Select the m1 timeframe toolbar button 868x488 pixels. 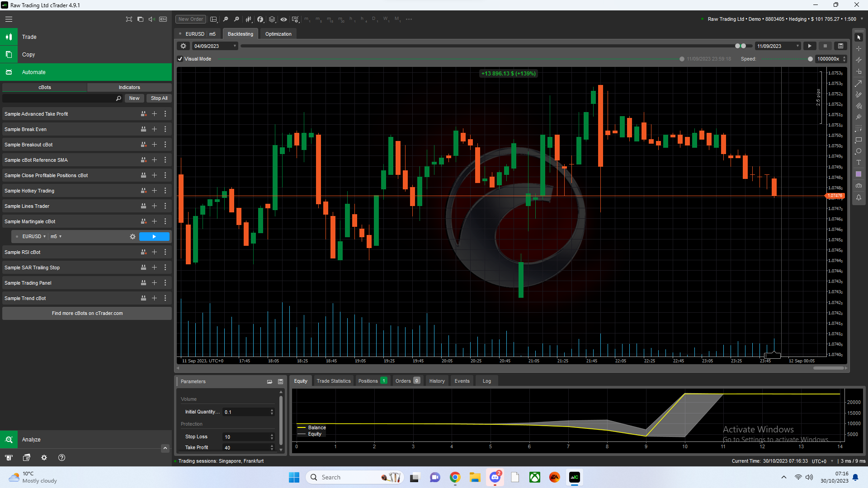pos(307,19)
